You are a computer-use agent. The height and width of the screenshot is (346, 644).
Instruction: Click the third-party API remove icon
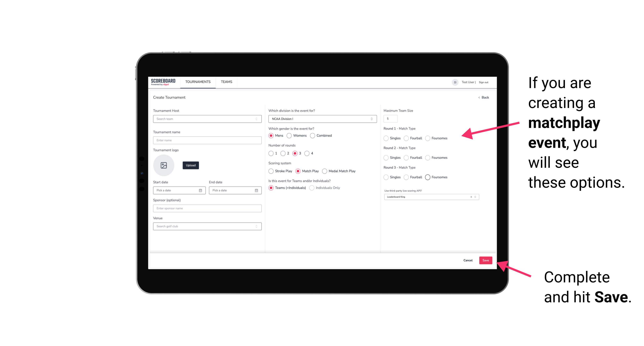click(471, 197)
